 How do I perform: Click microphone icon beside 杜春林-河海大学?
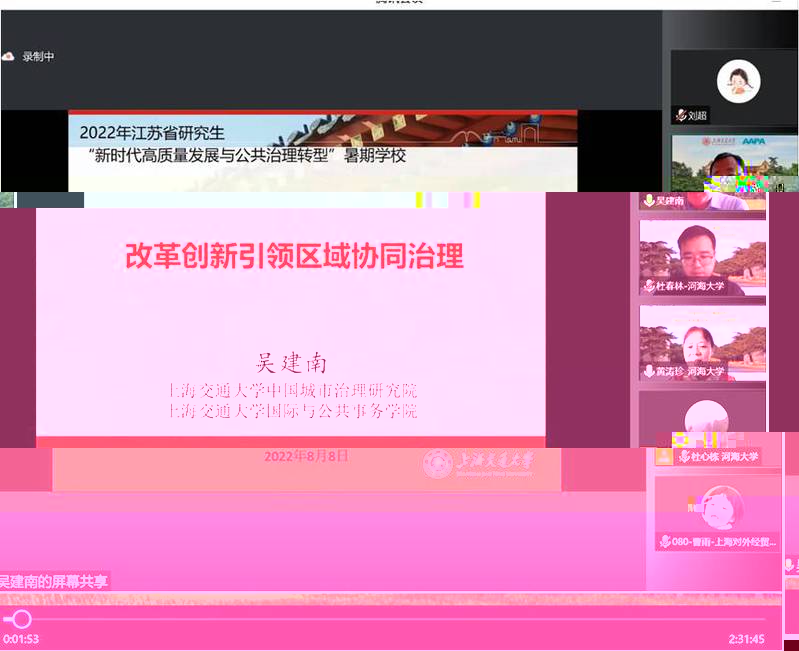[648, 287]
